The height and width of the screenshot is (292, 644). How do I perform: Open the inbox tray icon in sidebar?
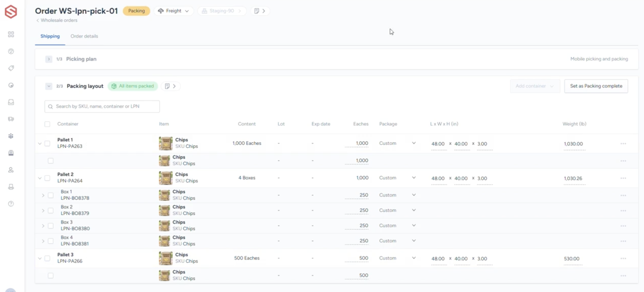click(x=11, y=102)
